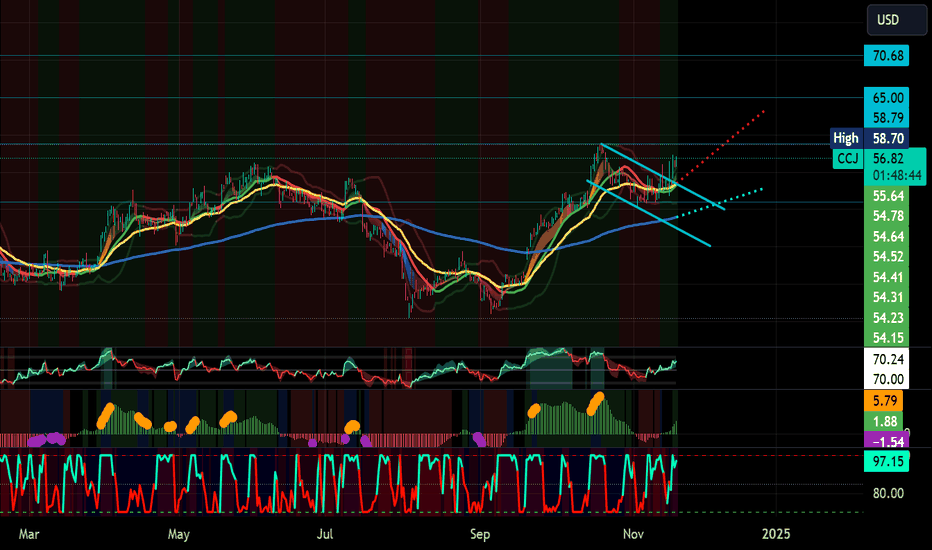
Task: Click the green 54.64 axis value
Action: click(x=888, y=237)
